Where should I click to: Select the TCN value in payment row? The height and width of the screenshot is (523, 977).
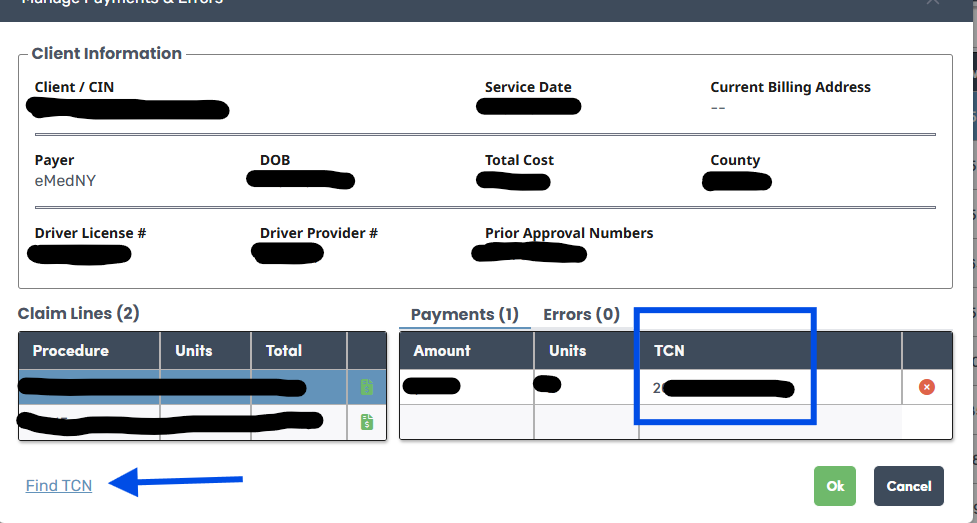(x=725, y=388)
